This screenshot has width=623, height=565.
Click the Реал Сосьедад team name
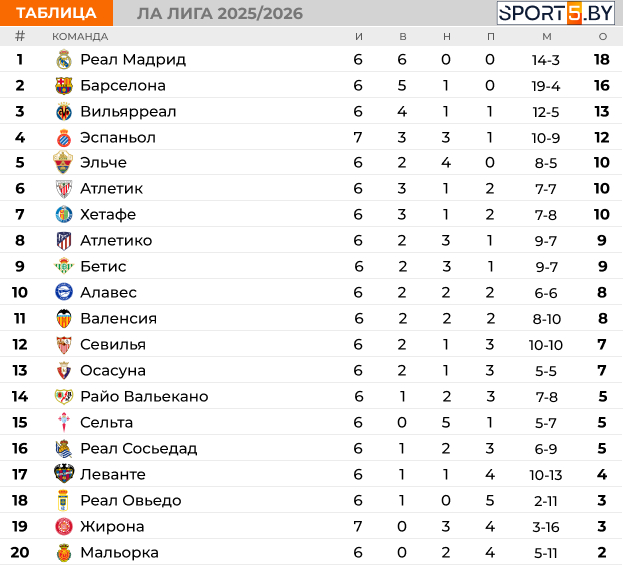139,449
